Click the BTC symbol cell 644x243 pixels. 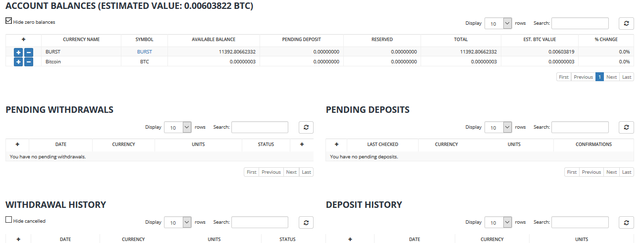click(145, 62)
